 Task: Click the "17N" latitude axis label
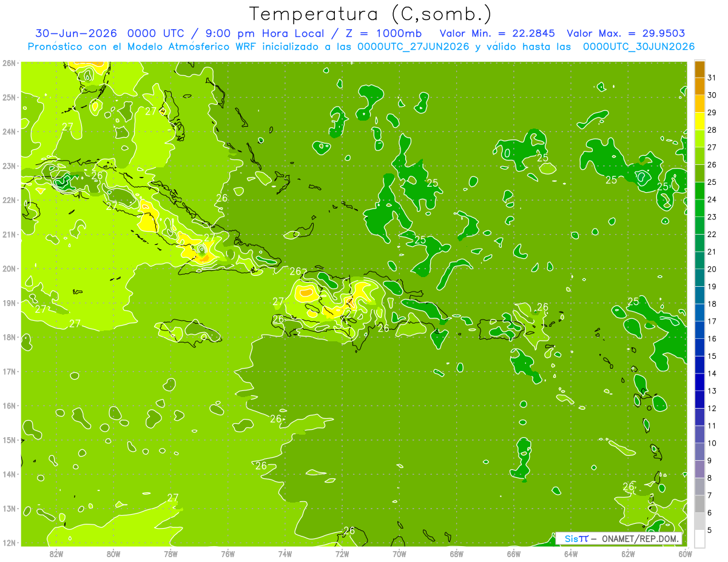click(9, 372)
